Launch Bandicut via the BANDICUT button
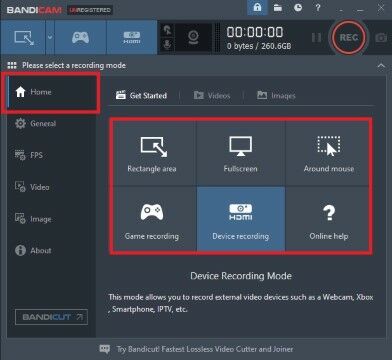 [x=51, y=317]
